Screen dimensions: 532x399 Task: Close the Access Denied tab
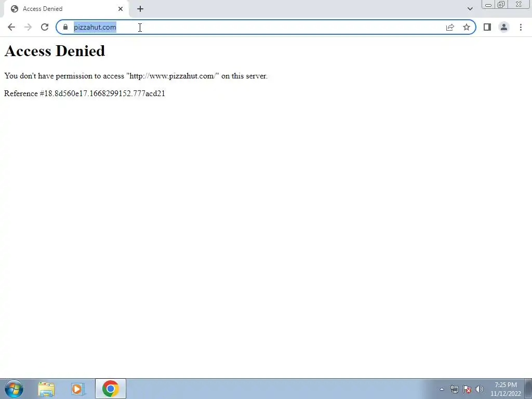121,9
